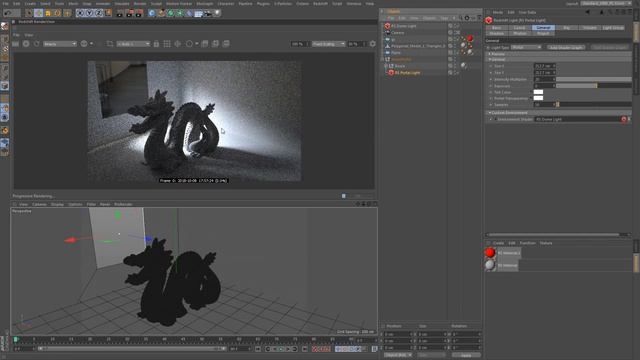The width and height of the screenshot is (640, 360).
Task: Activate the Y-axis lock icon
Action: click(89, 13)
